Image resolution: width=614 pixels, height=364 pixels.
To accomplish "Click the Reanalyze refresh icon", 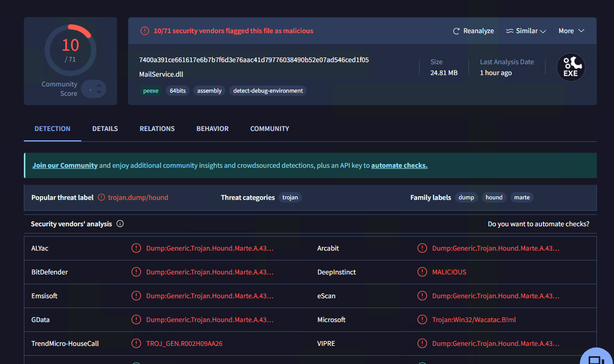I will point(456,31).
